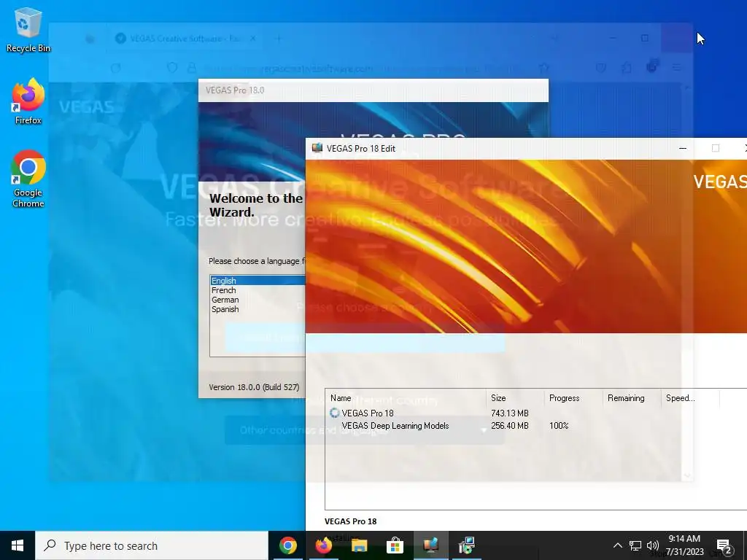Open the notification center icon
The height and width of the screenshot is (560, 747).
coord(724,545)
